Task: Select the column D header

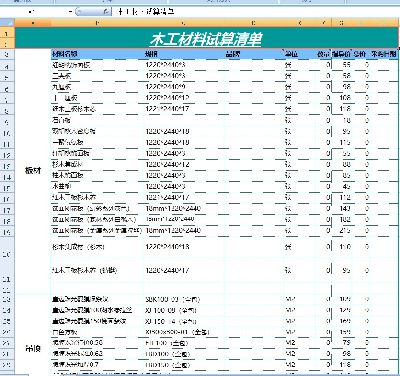Action: (253, 23)
